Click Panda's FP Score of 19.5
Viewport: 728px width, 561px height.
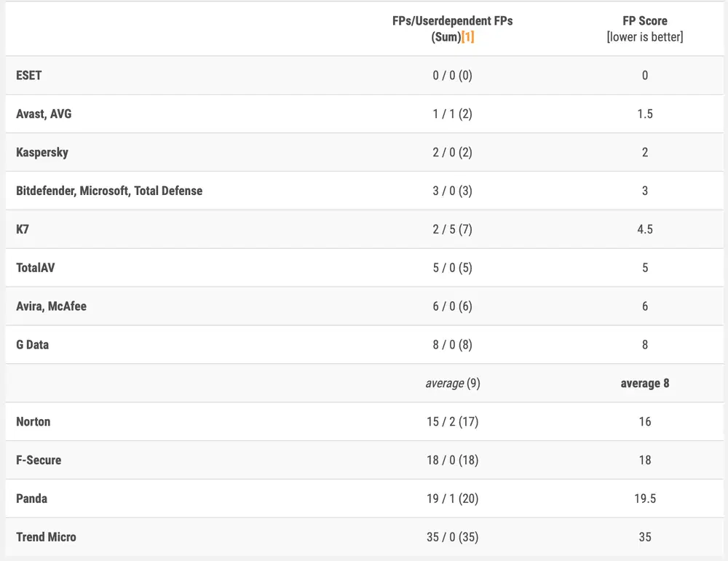[x=644, y=498]
